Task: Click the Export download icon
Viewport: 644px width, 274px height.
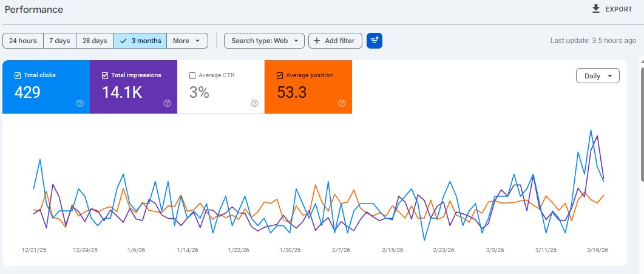Action: pyautogui.click(x=596, y=9)
